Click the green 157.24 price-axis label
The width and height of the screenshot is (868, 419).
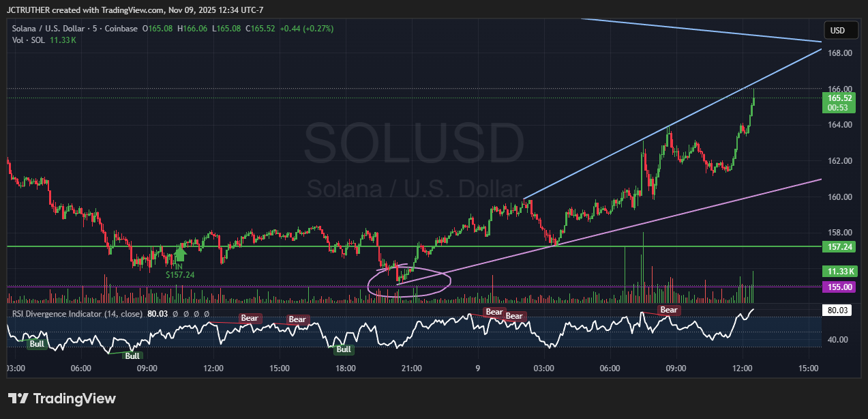(x=839, y=246)
